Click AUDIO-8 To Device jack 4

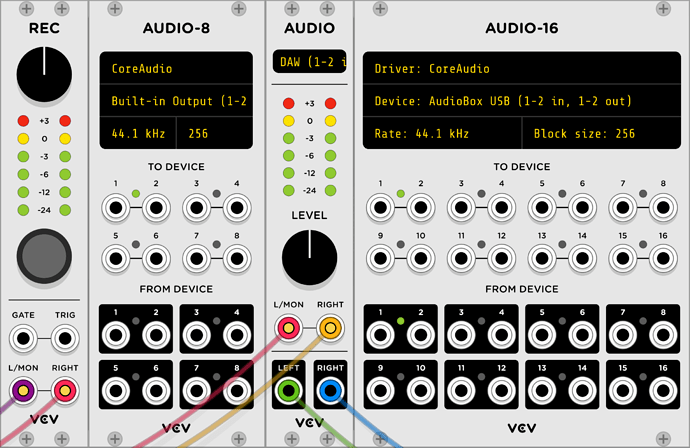click(x=237, y=208)
